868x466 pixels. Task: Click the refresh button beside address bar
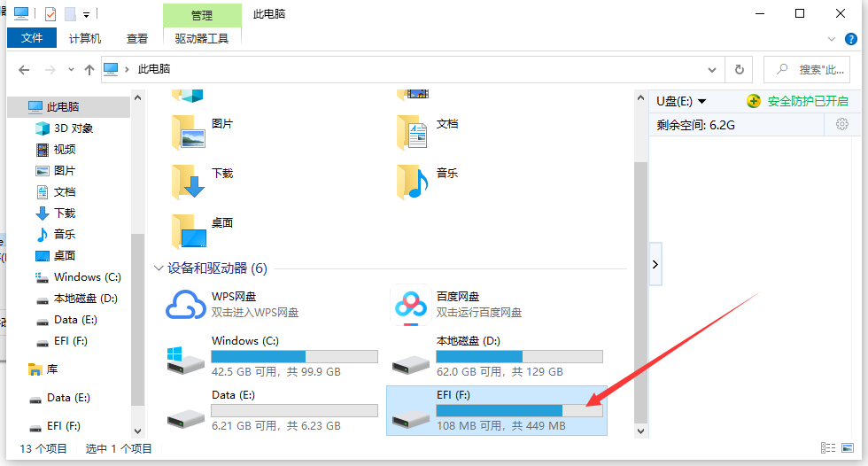click(x=739, y=69)
